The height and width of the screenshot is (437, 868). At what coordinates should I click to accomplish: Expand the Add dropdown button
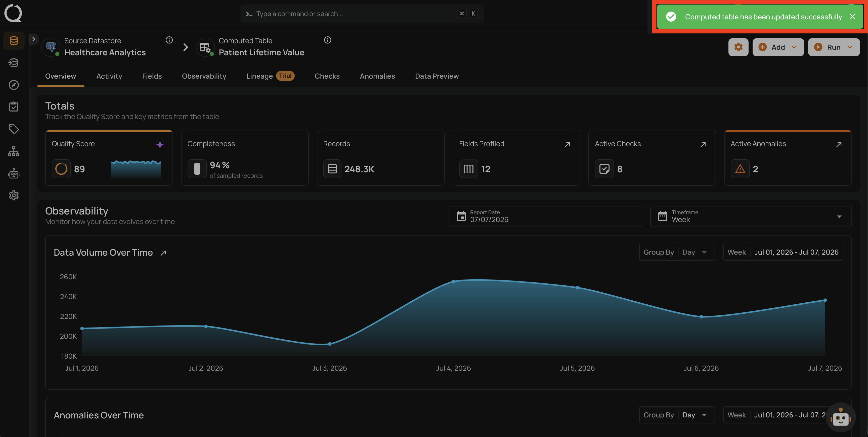(778, 47)
